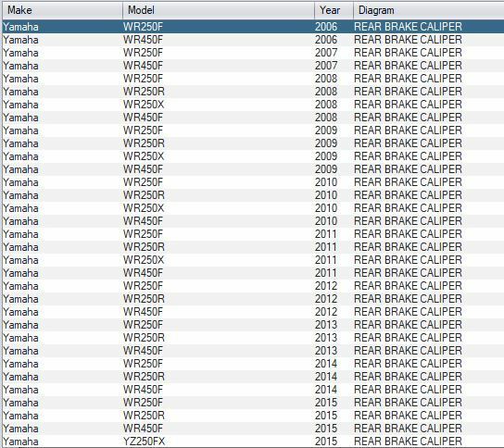Click the Diagram column header
The image size is (504, 448).
(428, 10)
